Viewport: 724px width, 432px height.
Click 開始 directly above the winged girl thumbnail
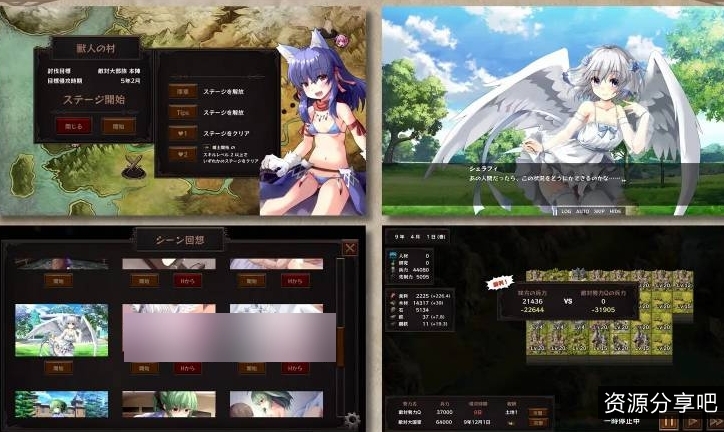click(x=59, y=281)
